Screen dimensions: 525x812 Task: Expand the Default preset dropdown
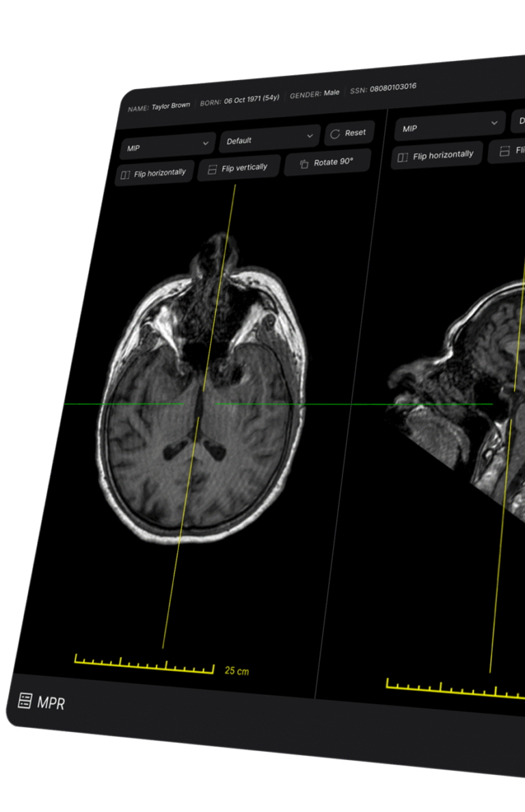[x=269, y=138]
